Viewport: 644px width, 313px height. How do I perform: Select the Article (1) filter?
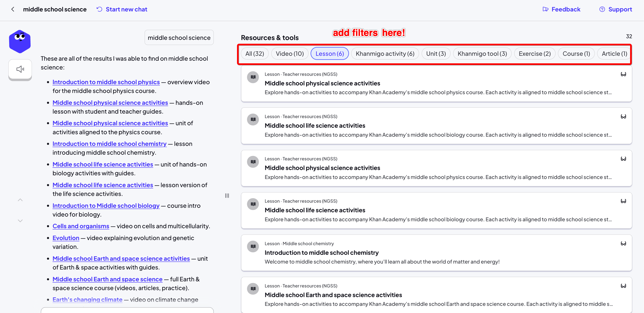click(x=614, y=54)
